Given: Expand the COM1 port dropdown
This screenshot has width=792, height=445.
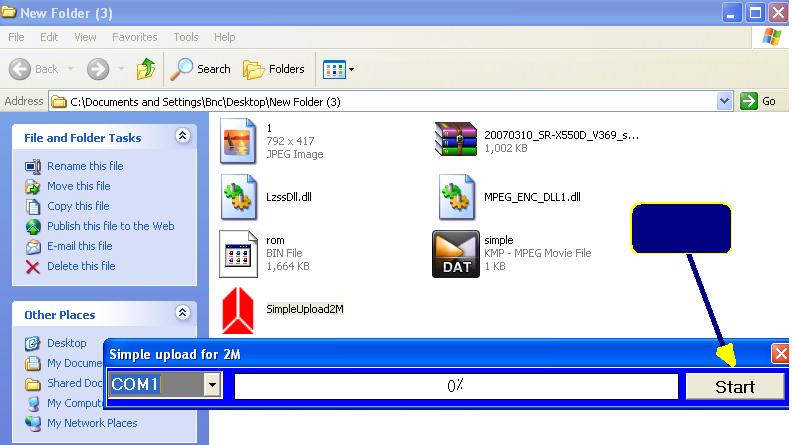Looking at the screenshot, I should pyautogui.click(x=211, y=385).
